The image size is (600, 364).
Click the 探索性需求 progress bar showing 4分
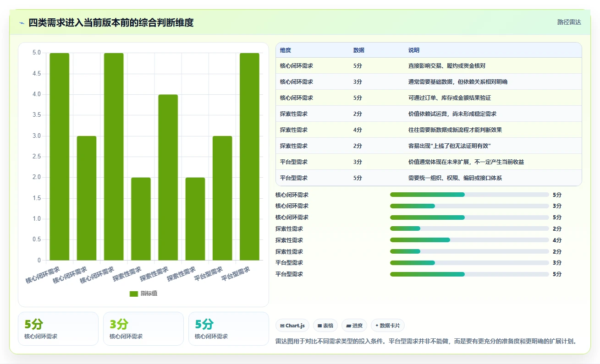[469, 240]
